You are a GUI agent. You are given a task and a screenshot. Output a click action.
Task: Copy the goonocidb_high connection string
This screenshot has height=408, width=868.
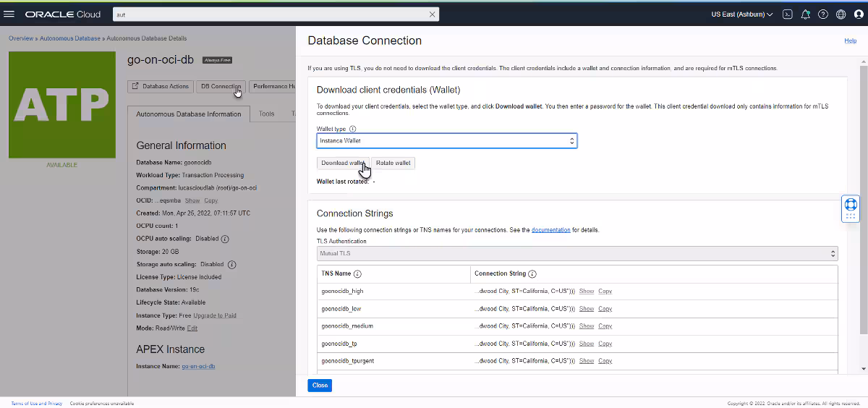[605, 292]
